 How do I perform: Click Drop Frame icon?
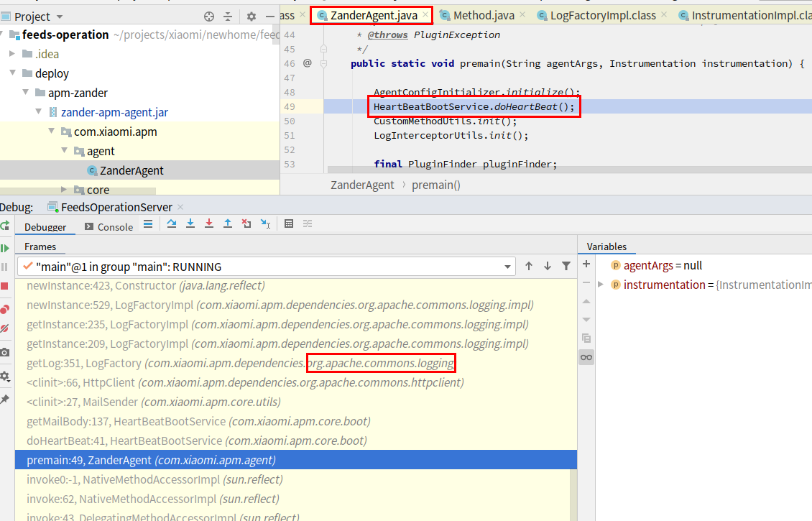[x=246, y=223]
